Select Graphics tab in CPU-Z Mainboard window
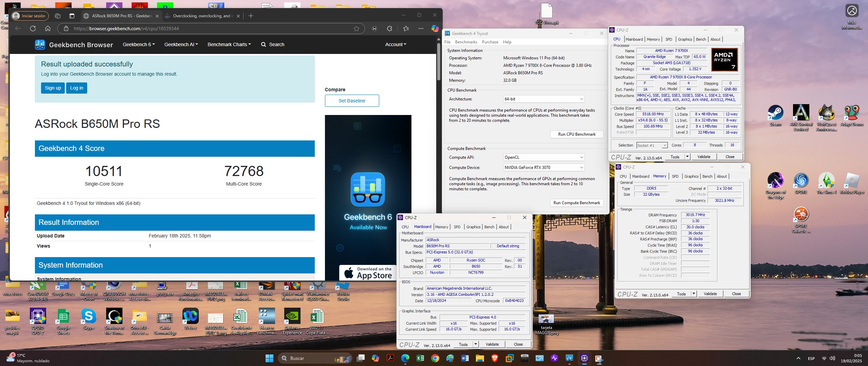The width and height of the screenshot is (868, 366). click(x=473, y=227)
